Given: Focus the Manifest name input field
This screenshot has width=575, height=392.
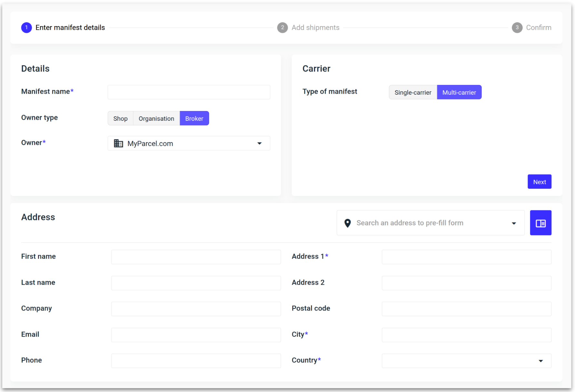Looking at the screenshot, I should (189, 92).
